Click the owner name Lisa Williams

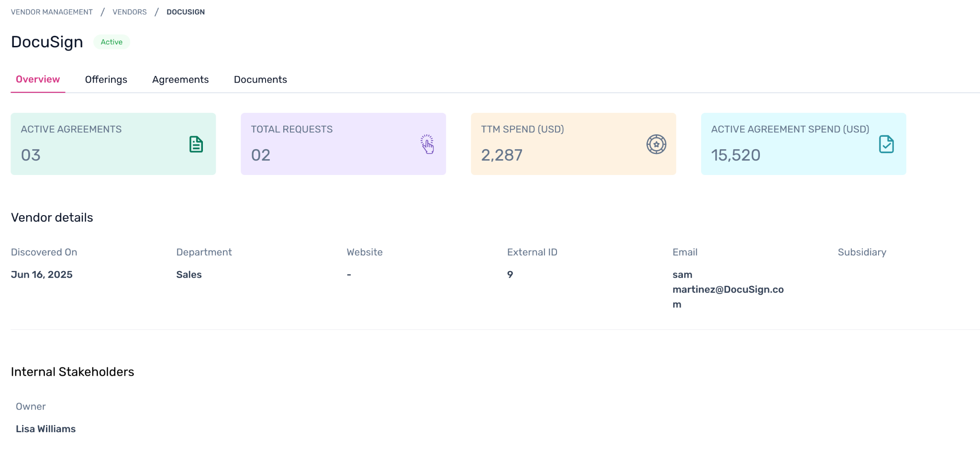click(45, 429)
